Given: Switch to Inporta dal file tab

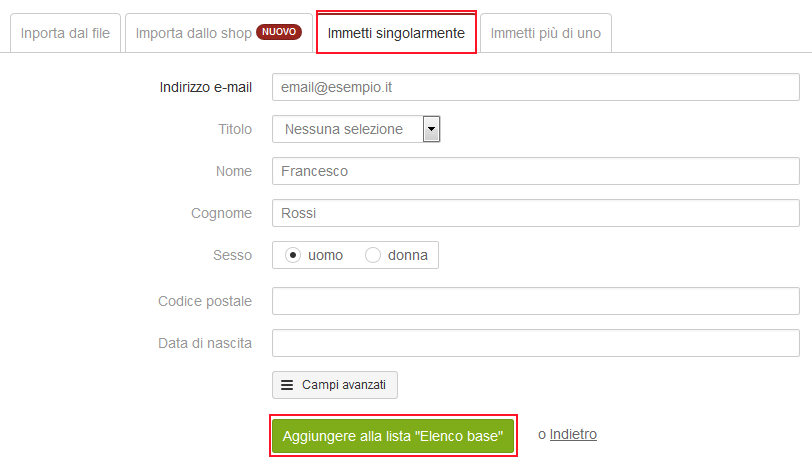Looking at the screenshot, I should pyautogui.click(x=65, y=33).
